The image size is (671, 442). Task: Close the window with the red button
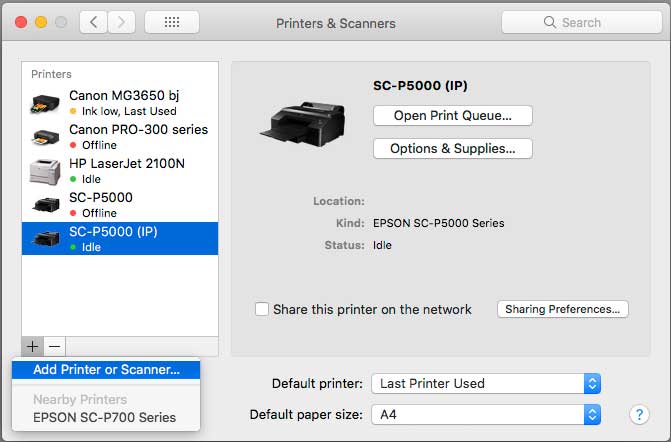tap(21, 22)
